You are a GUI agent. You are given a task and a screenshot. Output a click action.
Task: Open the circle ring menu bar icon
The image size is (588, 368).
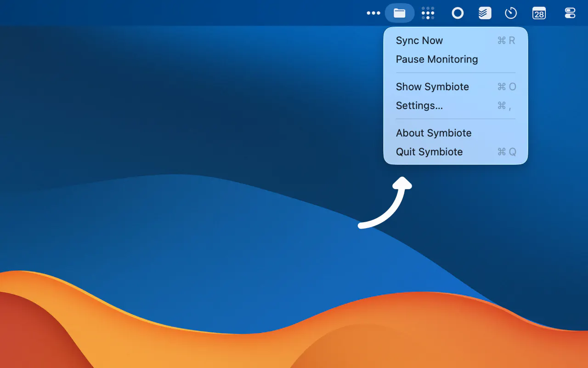click(458, 13)
